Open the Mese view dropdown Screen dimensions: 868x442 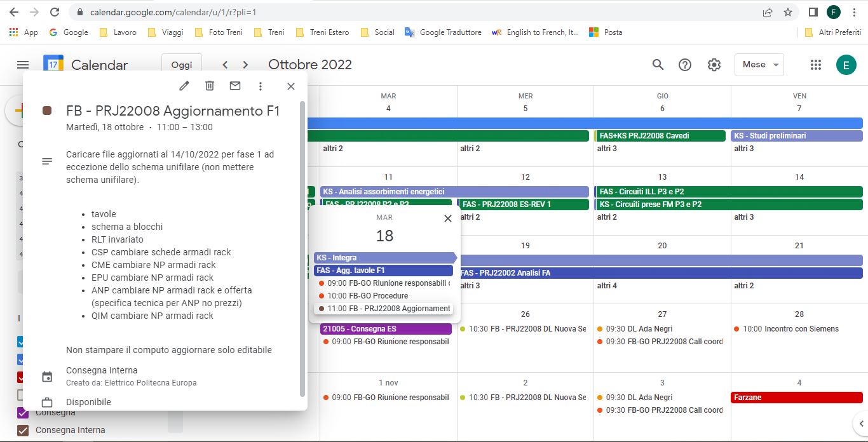click(759, 65)
